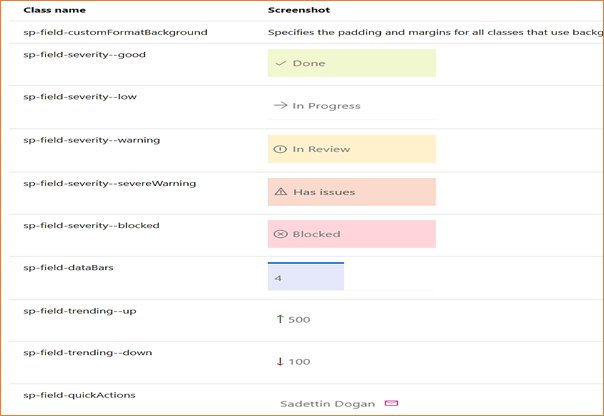Select the sp-field-severity--low class name
Image resolution: width=604 pixels, height=416 pixels.
80,97
